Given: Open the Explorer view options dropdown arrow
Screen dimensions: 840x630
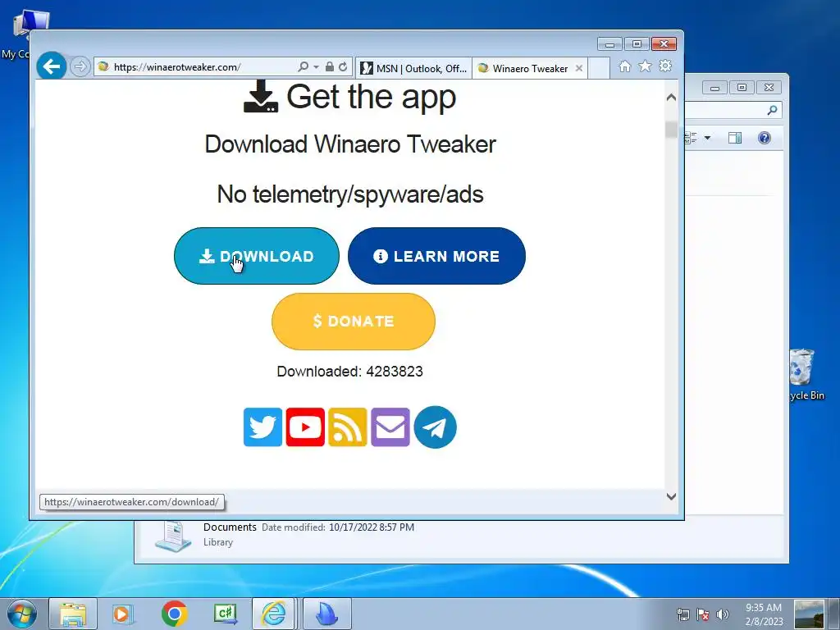Looking at the screenshot, I should [707, 138].
